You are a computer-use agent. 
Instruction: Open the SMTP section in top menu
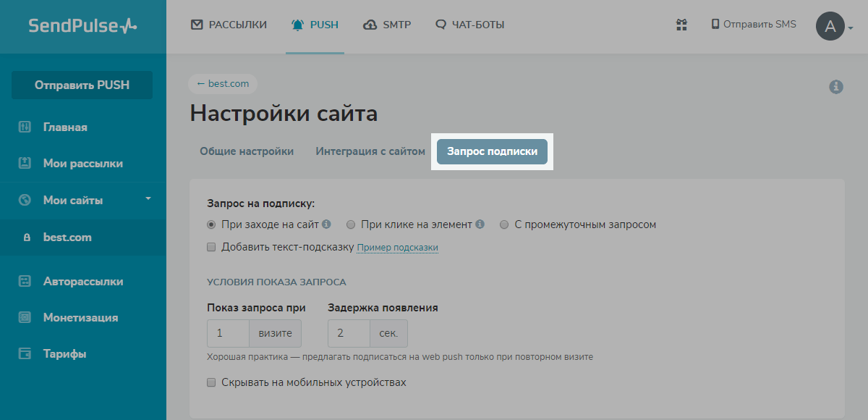[x=387, y=25]
